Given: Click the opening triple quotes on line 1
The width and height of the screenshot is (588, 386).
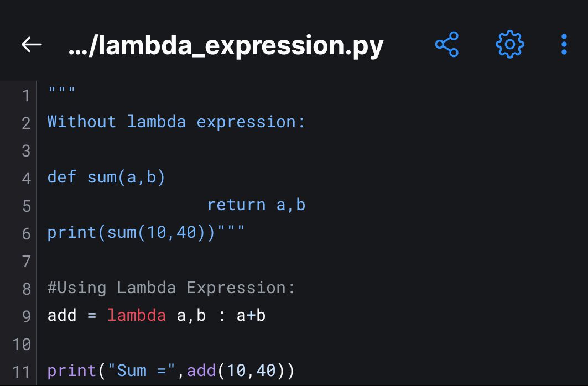Looking at the screenshot, I should (62, 90).
